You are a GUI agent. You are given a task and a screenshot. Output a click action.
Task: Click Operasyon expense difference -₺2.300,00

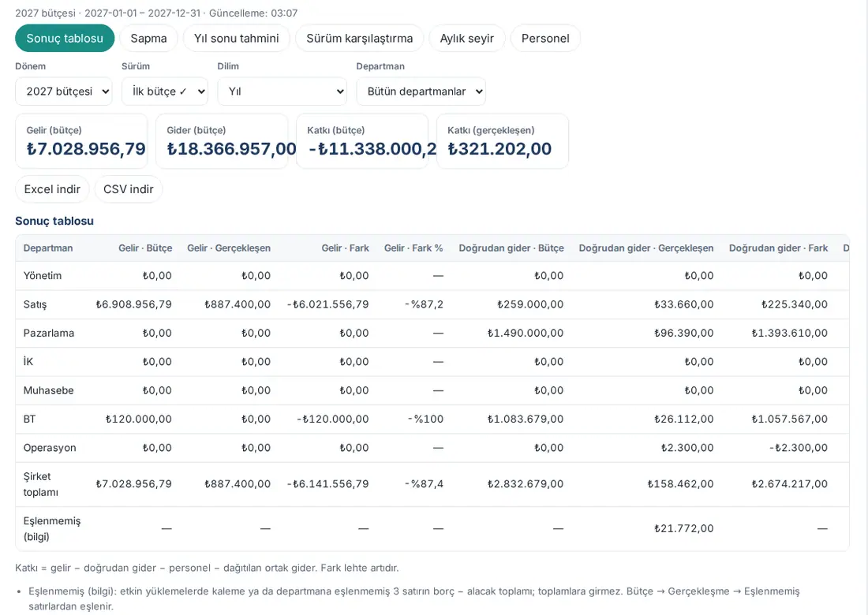click(x=799, y=448)
